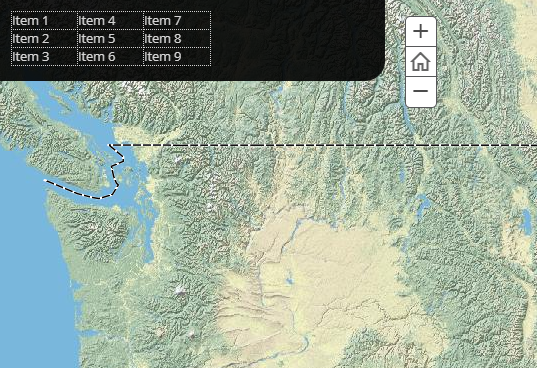Select Item 1 in the grid
537x368 pixels.
coord(44,21)
